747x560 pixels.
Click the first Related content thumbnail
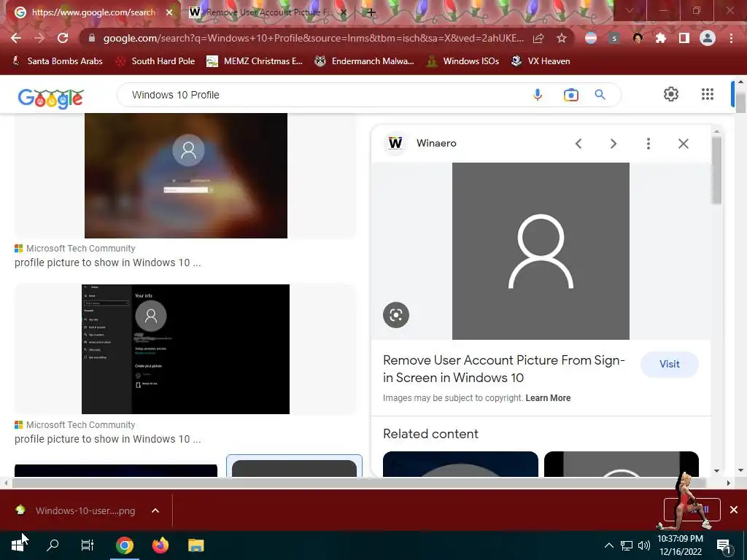pyautogui.click(x=460, y=464)
